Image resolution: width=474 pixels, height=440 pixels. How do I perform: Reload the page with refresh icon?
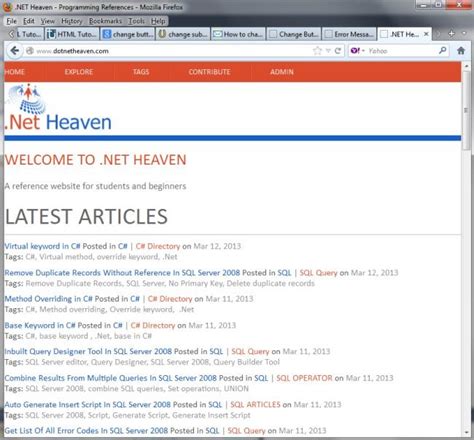click(338, 51)
